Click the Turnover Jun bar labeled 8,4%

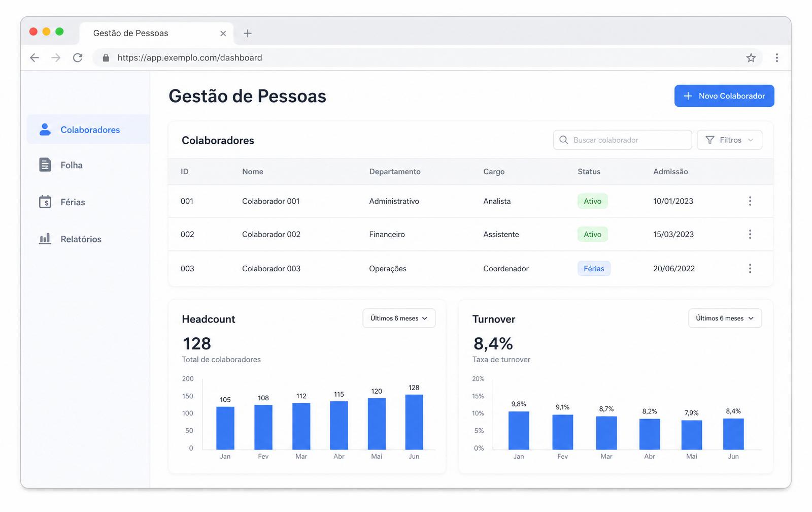point(733,434)
